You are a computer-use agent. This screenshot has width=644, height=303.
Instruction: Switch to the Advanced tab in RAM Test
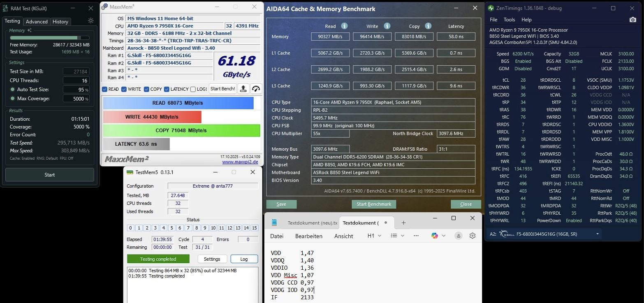coord(37,21)
